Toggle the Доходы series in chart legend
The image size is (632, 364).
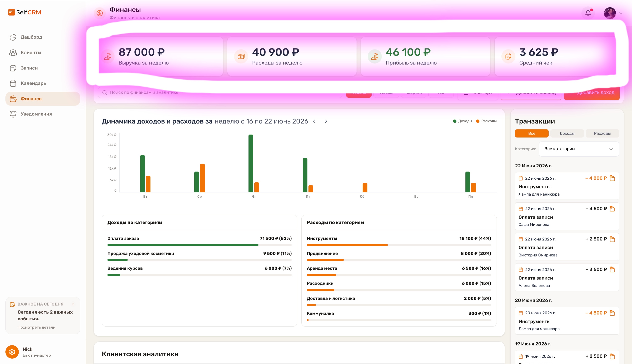pos(462,121)
